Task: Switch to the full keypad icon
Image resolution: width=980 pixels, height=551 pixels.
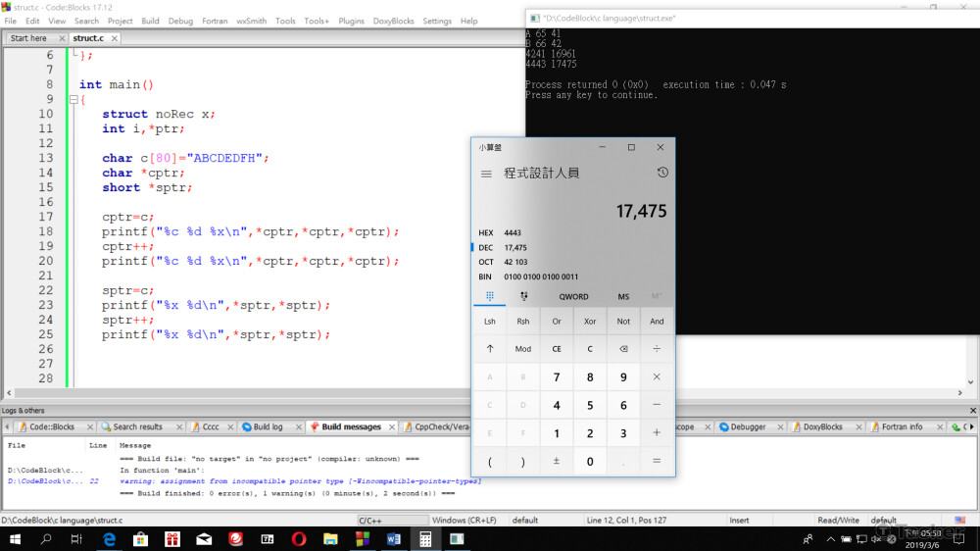Action: (x=490, y=296)
